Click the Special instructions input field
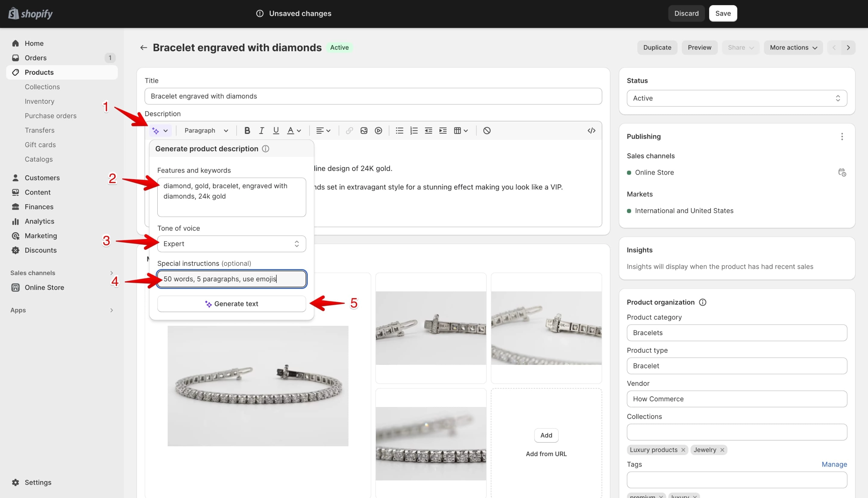 coord(231,279)
